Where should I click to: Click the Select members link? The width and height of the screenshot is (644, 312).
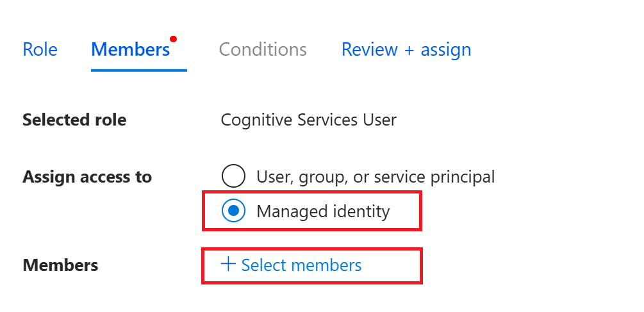[x=301, y=265]
